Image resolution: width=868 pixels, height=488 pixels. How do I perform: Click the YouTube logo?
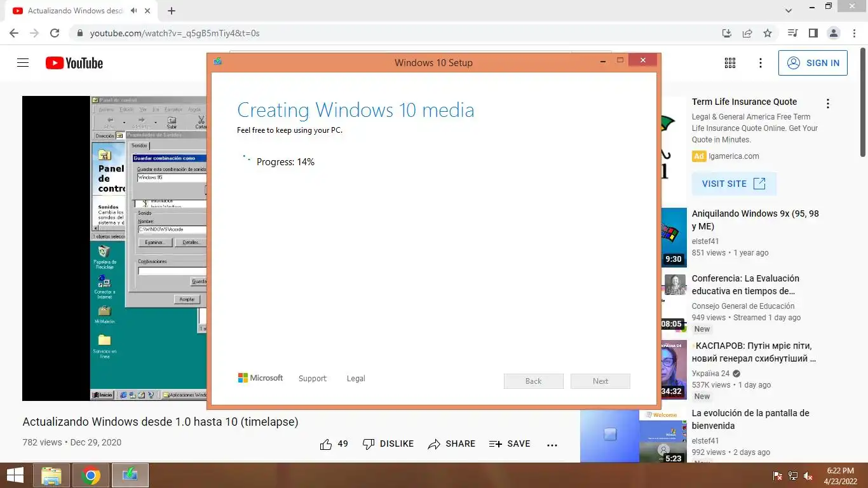74,63
